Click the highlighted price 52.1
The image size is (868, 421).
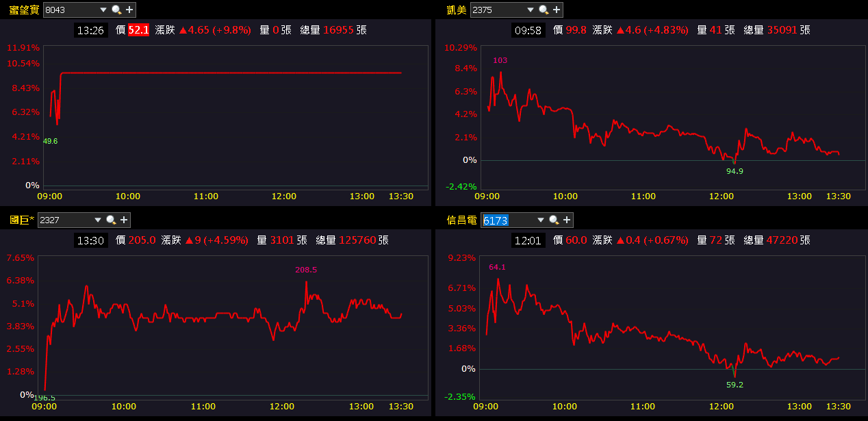(x=138, y=30)
